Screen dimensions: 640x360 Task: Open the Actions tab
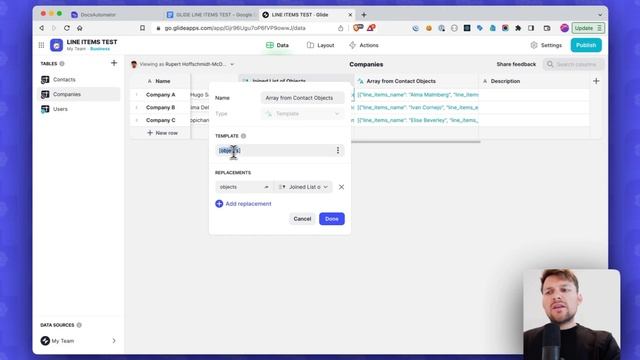[x=364, y=45]
